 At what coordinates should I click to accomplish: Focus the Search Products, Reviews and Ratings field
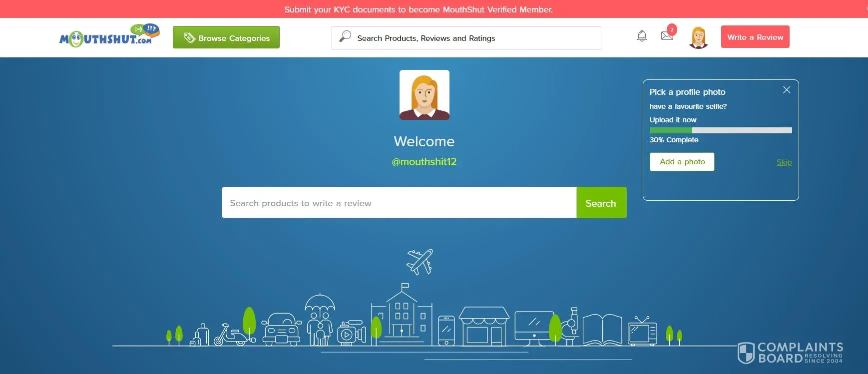pyautogui.click(x=466, y=38)
